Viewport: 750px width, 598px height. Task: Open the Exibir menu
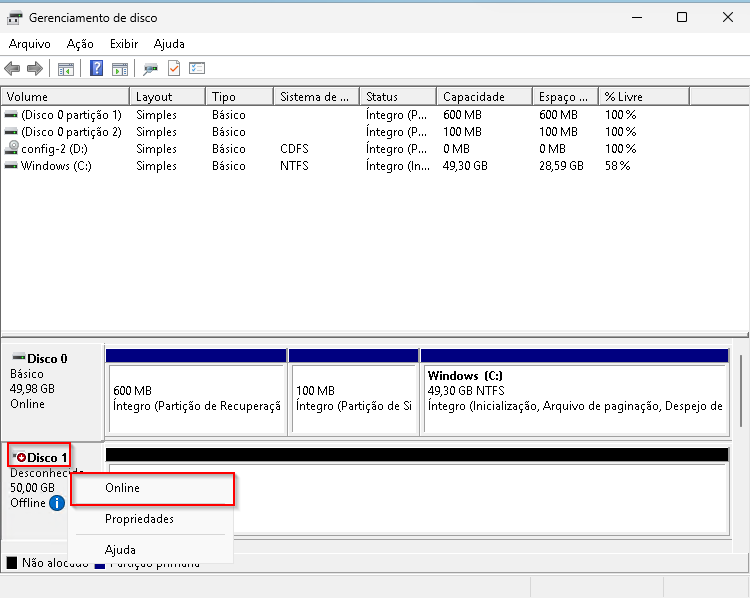tap(124, 44)
